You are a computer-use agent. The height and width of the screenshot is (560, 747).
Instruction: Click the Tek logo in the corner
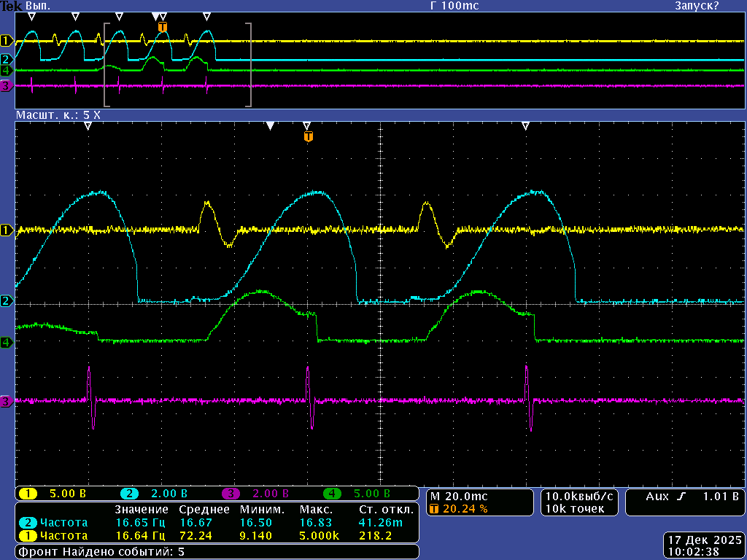click(12, 6)
